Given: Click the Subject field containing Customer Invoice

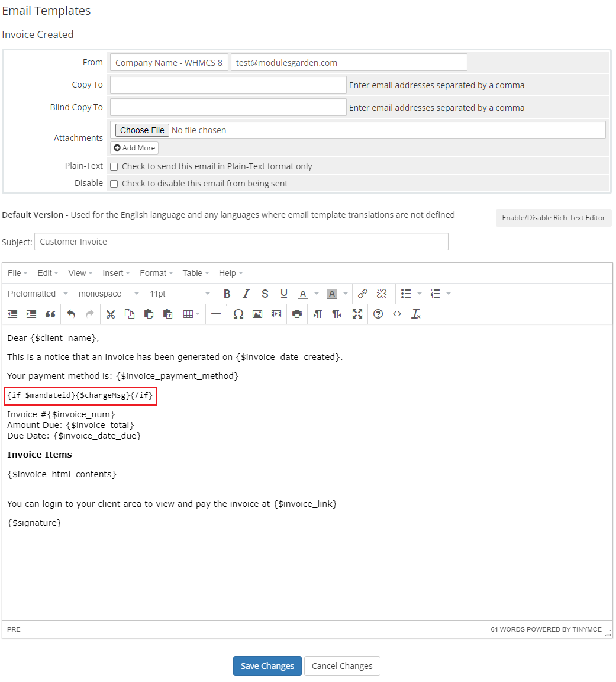Looking at the screenshot, I should pyautogui.click(x=241, y=242).
